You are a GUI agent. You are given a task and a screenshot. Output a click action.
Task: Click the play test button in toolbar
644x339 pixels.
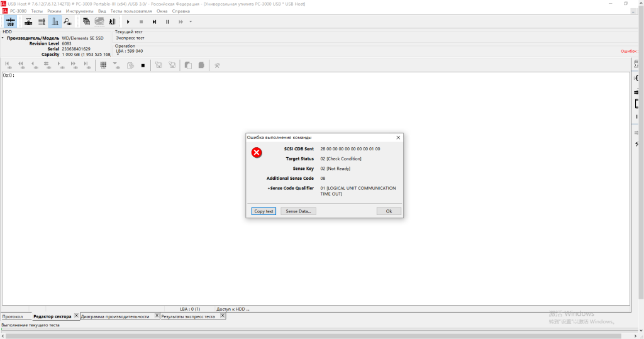click(128, 22)
